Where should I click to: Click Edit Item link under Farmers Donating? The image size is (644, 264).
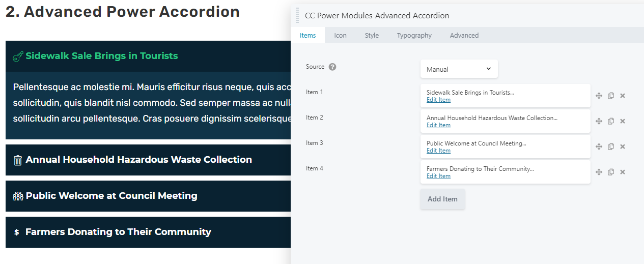pyautogui.click(x=438, y=176)
